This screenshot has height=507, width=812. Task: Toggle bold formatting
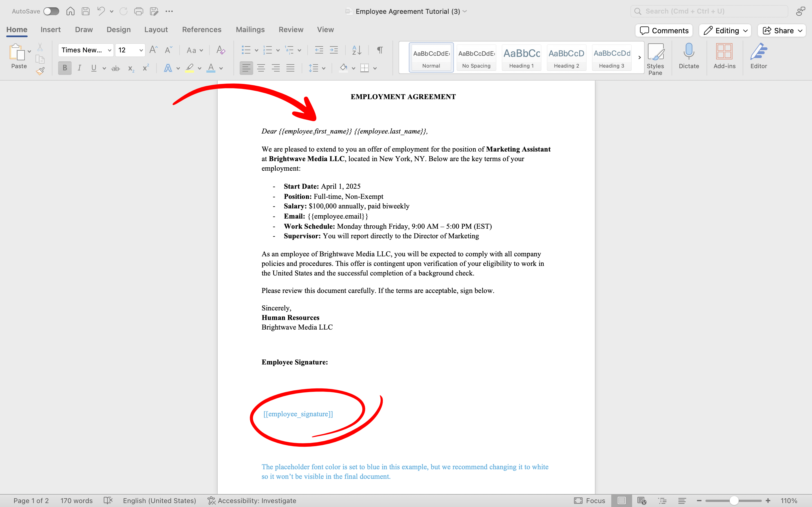click(x=64, y=68)
